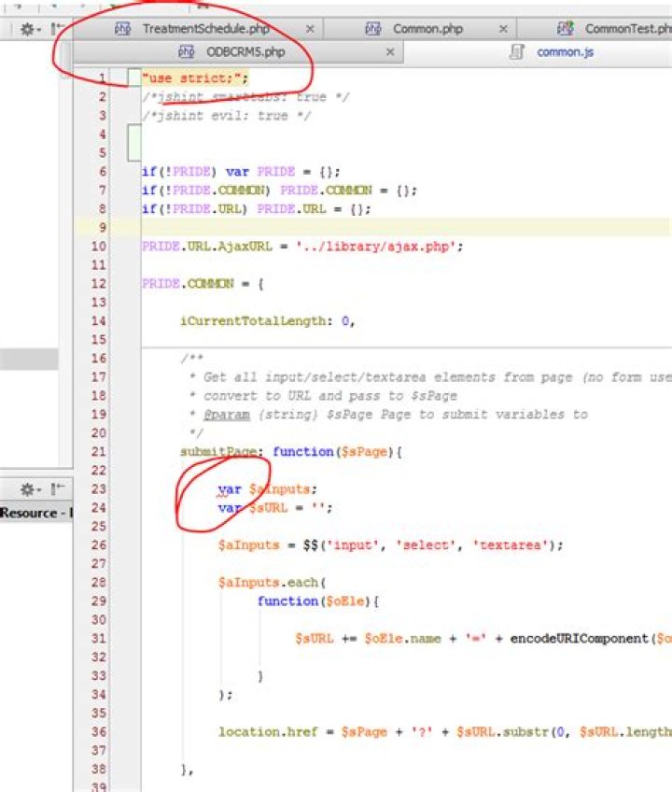The height and width of the screenshot is (792, 672).
Task: Place cursor on "use strict;" line
Action: [195, 78]
